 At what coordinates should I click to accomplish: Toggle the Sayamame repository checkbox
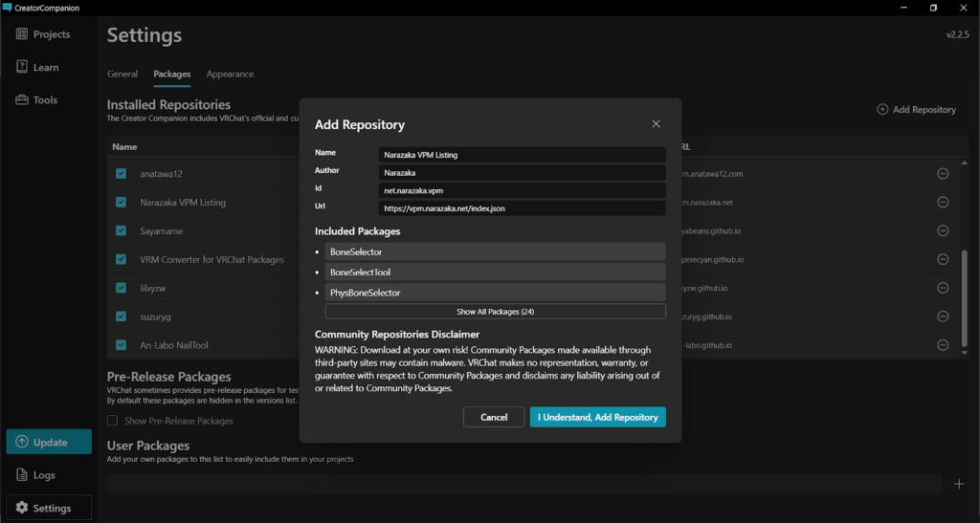(122, 231)
